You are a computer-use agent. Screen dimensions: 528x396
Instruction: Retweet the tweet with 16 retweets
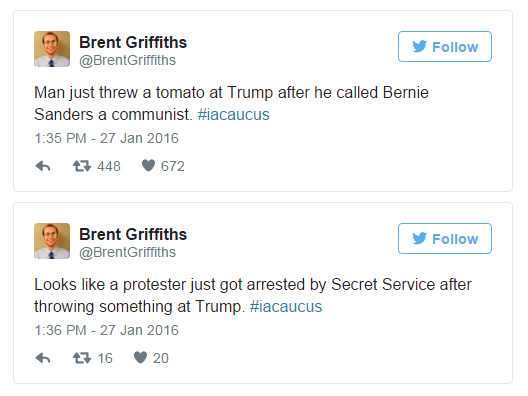(x=82, y=358)
